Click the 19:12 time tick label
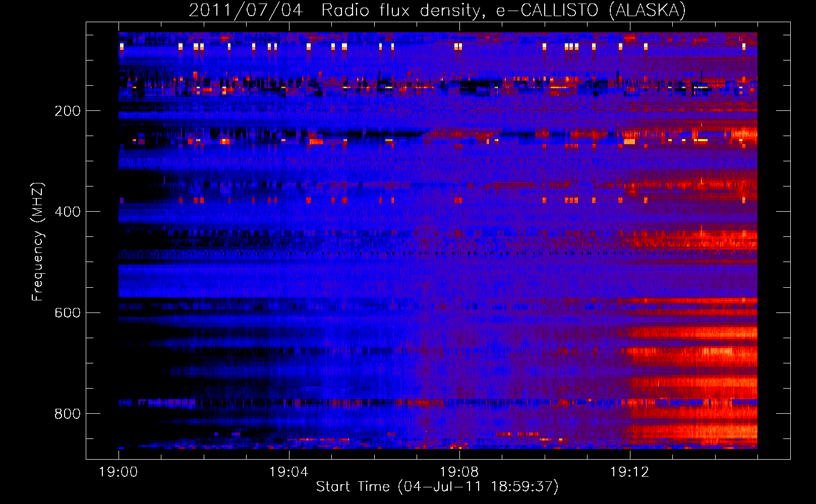Screen dimensions: 816x504 [630, 472]
